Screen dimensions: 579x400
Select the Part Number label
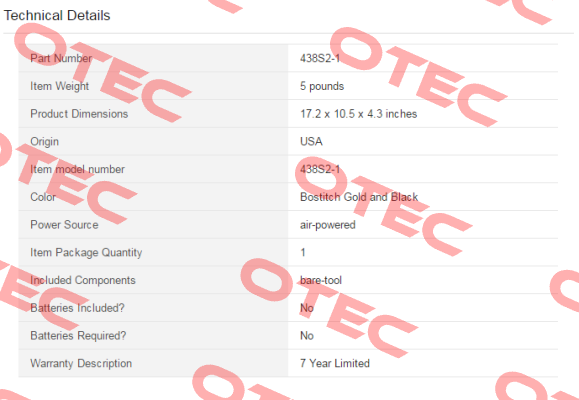tap(61, 58)
